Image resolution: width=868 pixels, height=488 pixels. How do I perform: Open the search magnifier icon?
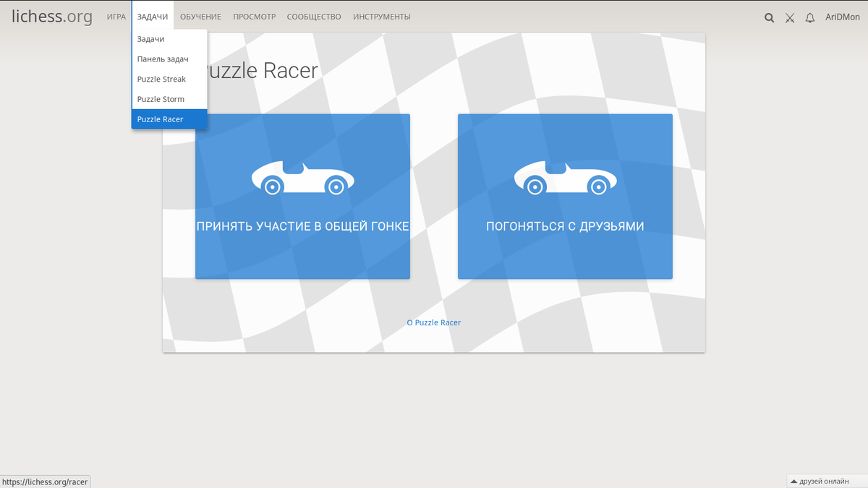tap(769, 17)
